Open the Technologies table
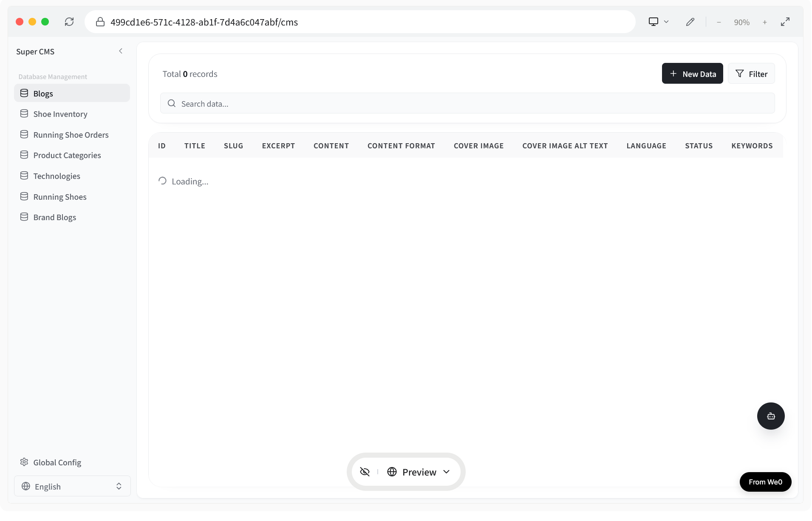 (x=72, y=176)
